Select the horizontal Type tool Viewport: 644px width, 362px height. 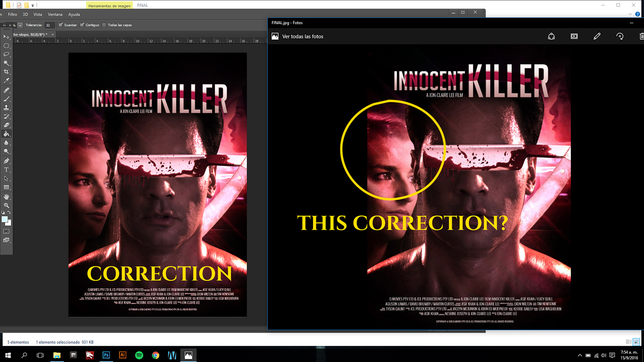(x=6, y=170)
